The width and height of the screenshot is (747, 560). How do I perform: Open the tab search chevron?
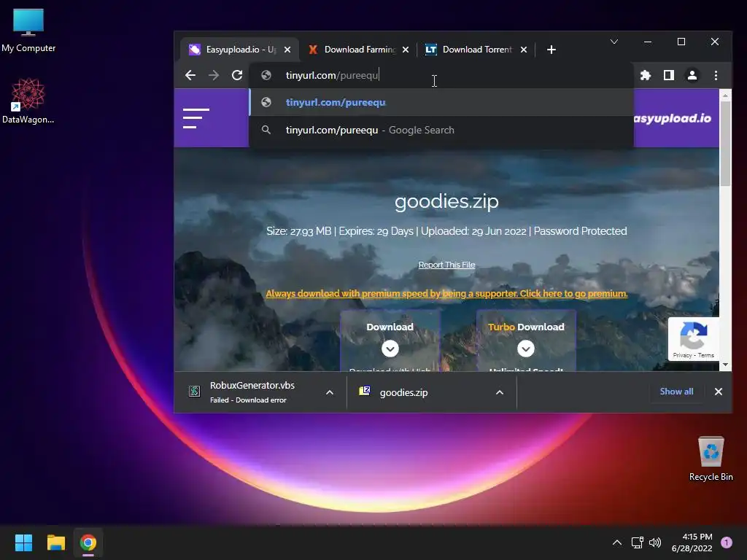(x=614, y=42)
